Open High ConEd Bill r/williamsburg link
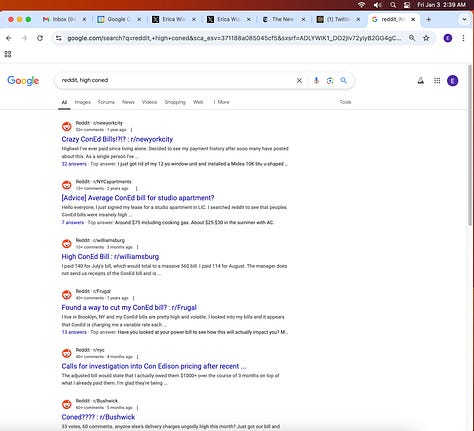The image size is (474, 431). click(x=110, y=257)
